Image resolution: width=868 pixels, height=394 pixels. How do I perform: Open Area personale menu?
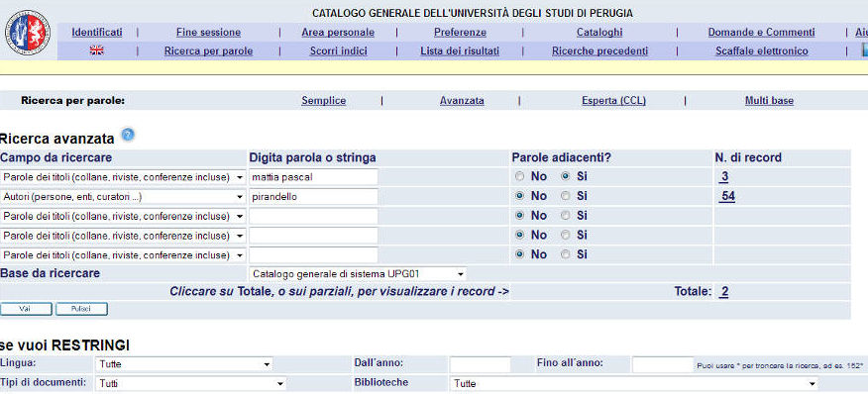(338, 32)
